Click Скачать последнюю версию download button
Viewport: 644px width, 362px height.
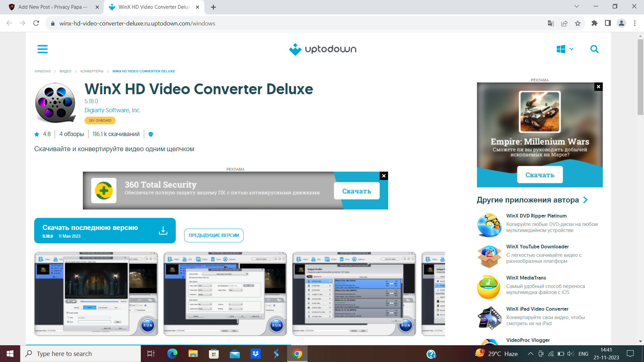coord(105,231)
